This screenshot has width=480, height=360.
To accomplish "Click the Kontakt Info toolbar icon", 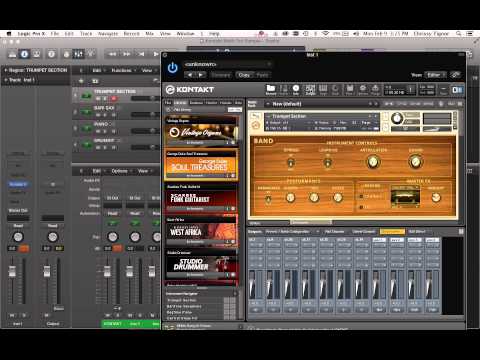I will (x=296, y=89).
